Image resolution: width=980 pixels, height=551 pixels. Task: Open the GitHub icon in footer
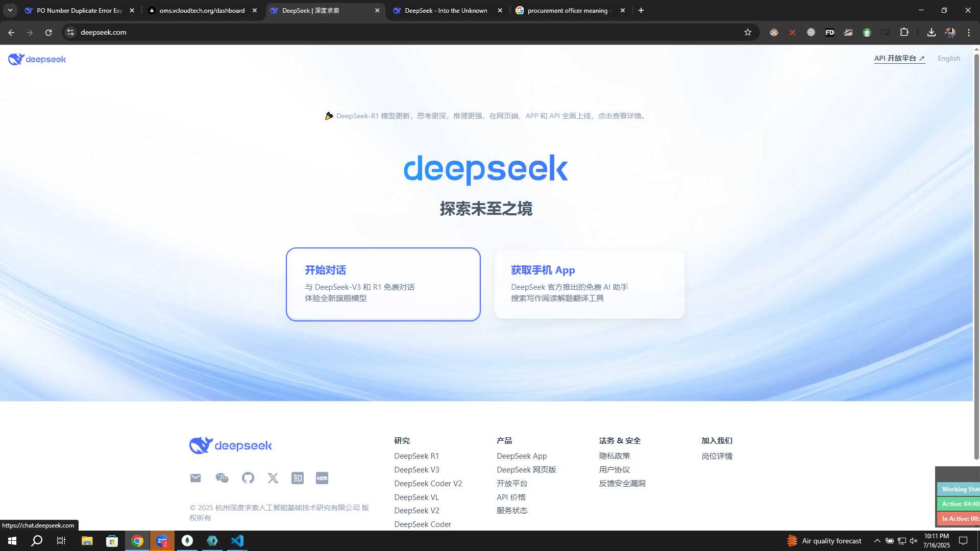pyautogui.click(x=248, y=478)
